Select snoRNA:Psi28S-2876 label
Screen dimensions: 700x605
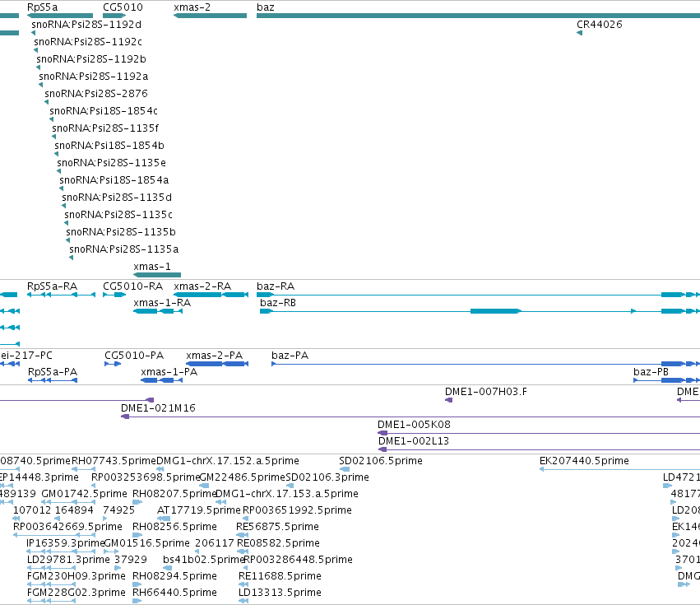(96, 93)
